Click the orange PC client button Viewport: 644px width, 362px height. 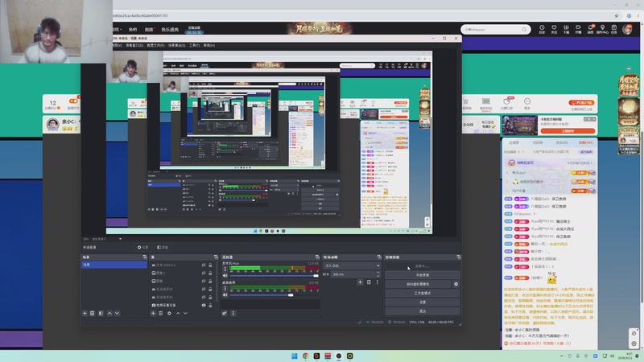(581, 103)
